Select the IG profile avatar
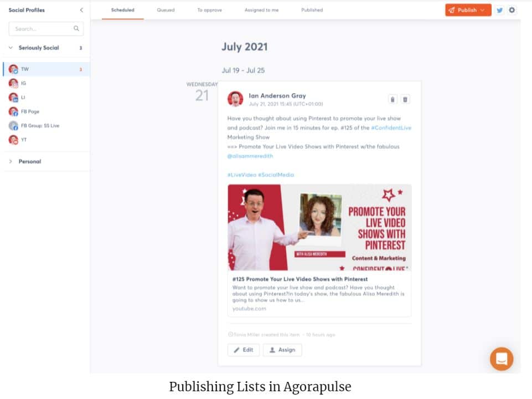 tap(13, 83)
